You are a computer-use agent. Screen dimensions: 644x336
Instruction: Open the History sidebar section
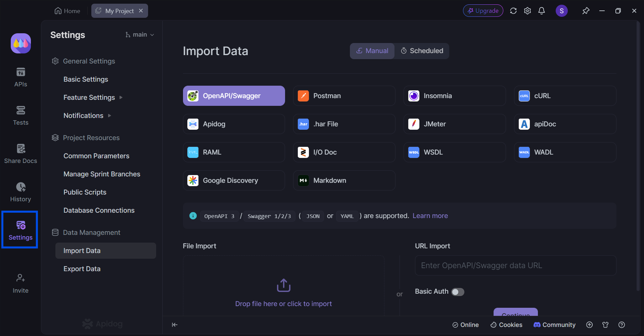[x=20, y=193]
